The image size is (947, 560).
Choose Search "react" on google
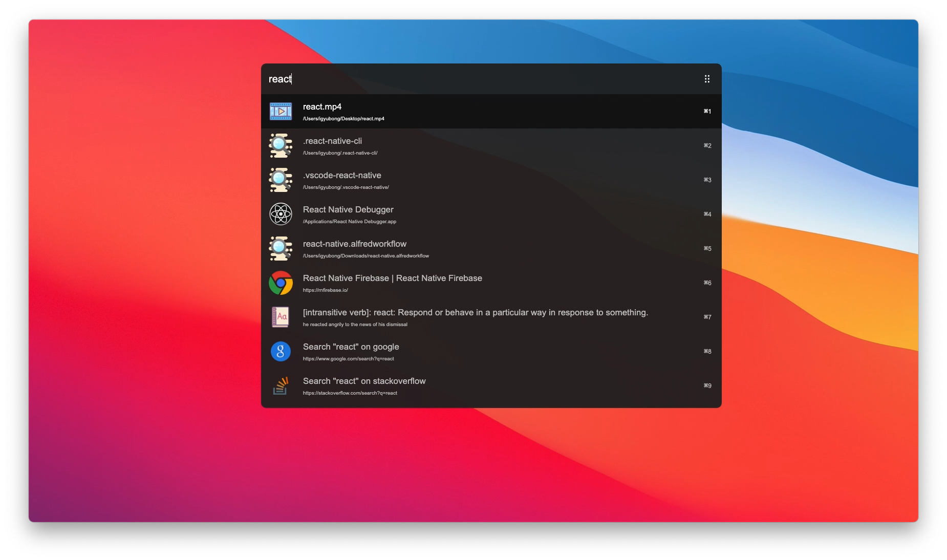tap(351, 347)
